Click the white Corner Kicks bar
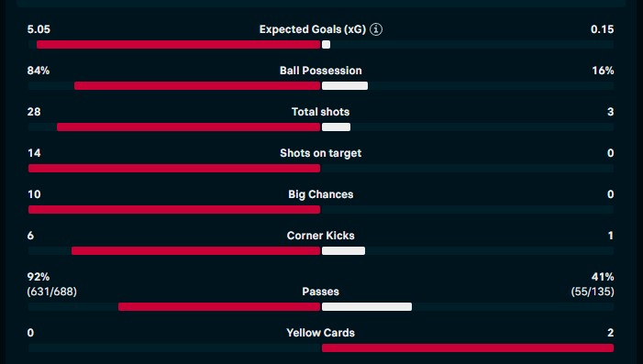Screen dimensions: 643x364 coord(344,251)
